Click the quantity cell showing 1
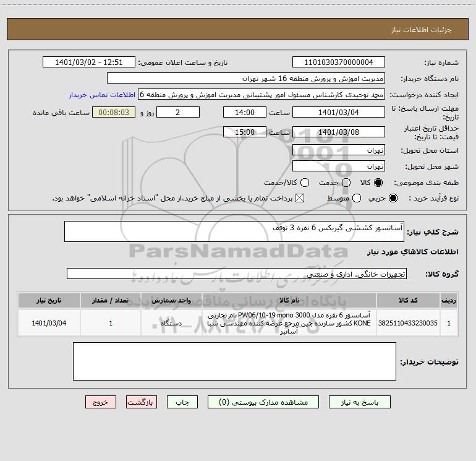Viewport: 476px width, 461px height. 111,323
